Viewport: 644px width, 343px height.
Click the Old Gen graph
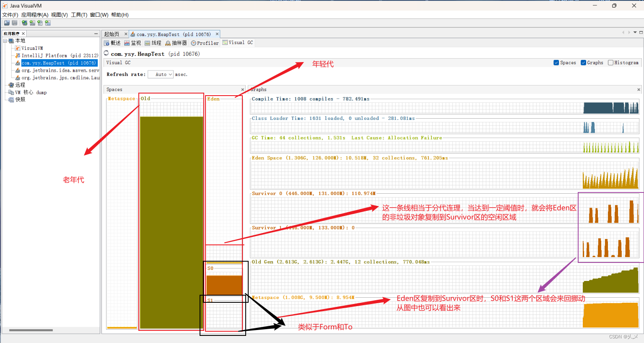pyautogui.click(x=445, y=279)
